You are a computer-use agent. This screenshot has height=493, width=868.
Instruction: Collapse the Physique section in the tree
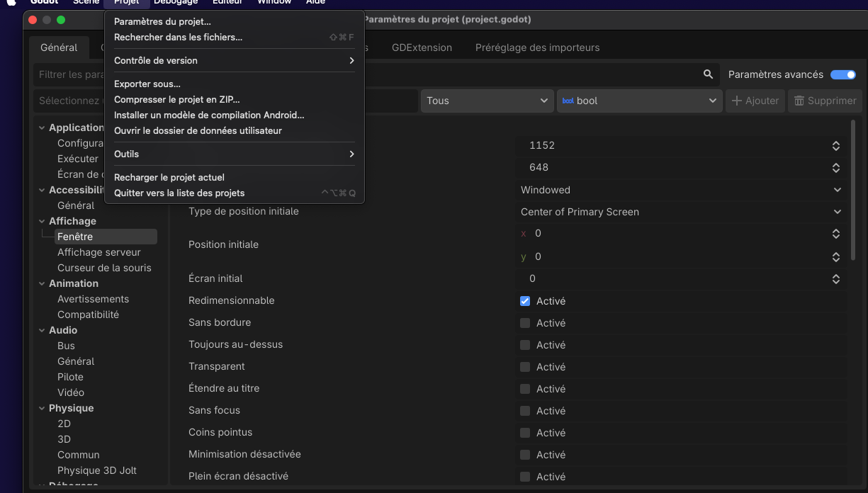[x=42, y=409]
